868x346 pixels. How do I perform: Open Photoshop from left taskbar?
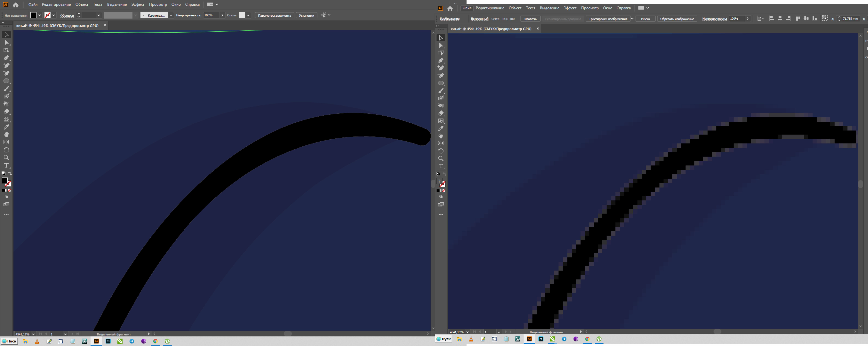108,341
